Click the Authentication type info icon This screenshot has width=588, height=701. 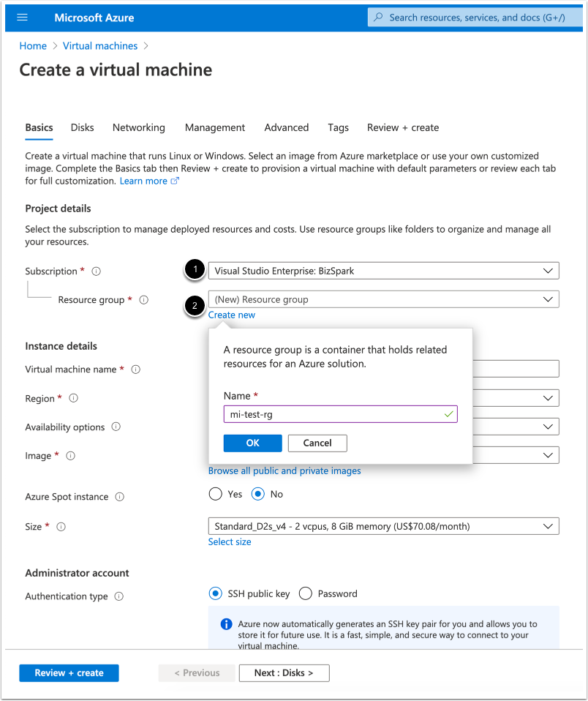click(118, 596)
